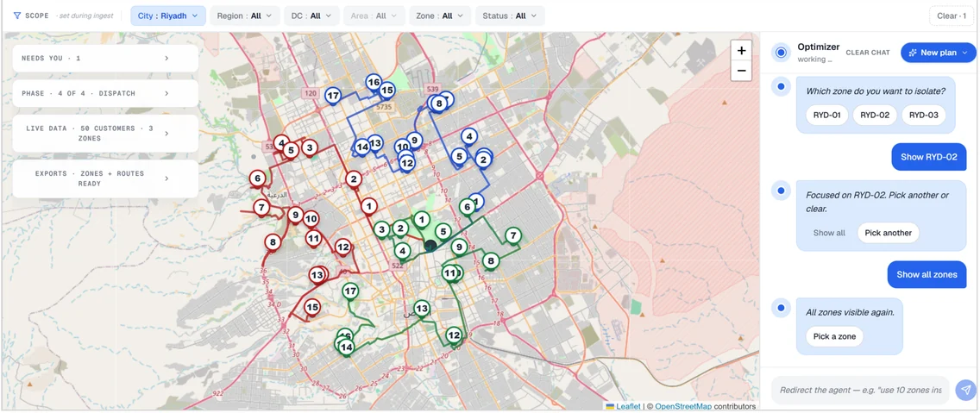Choose the RYD-03 zone chip
The width and height of the screenshot is (980, 413).
[x=924, y=115]
